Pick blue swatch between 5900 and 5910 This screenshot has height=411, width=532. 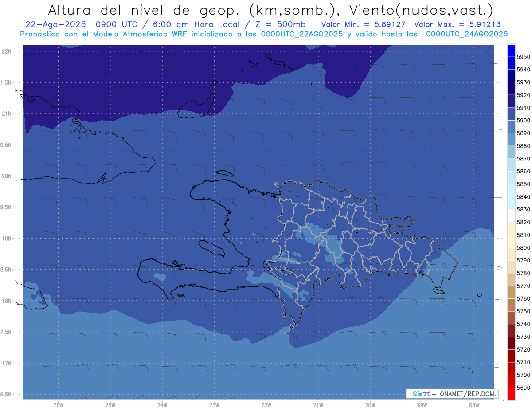(511, 114)
